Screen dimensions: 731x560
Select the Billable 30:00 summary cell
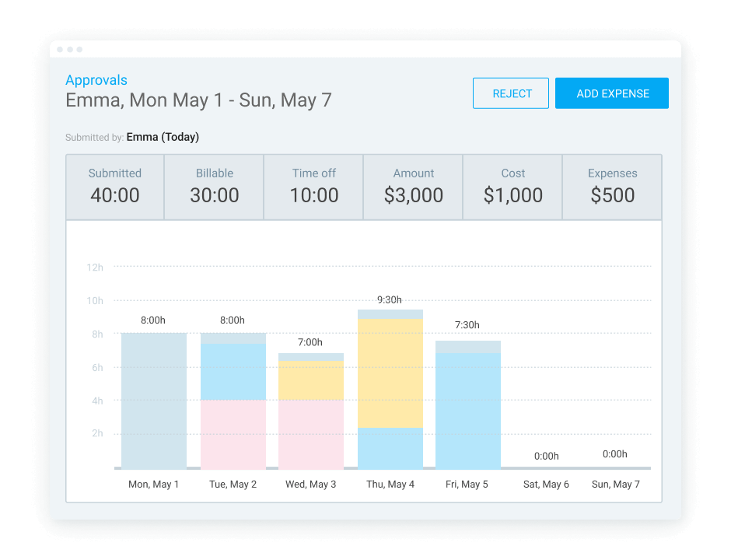[214, 187]
